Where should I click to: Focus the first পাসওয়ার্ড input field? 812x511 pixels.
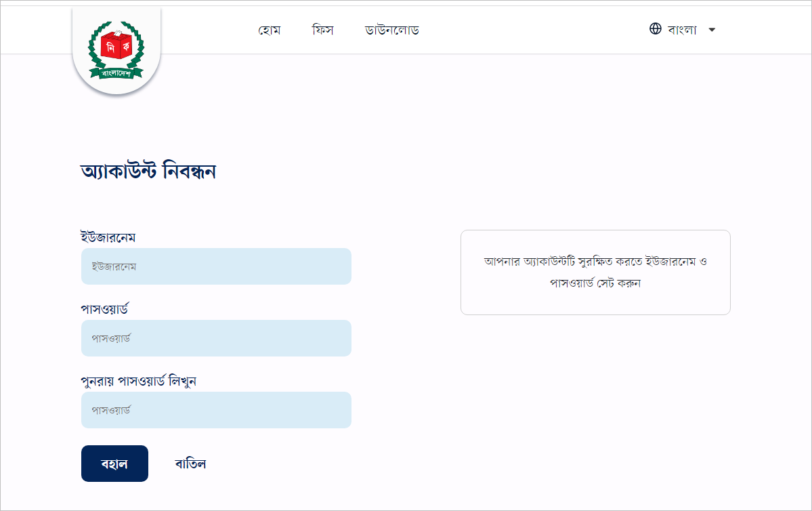(217, 338)
